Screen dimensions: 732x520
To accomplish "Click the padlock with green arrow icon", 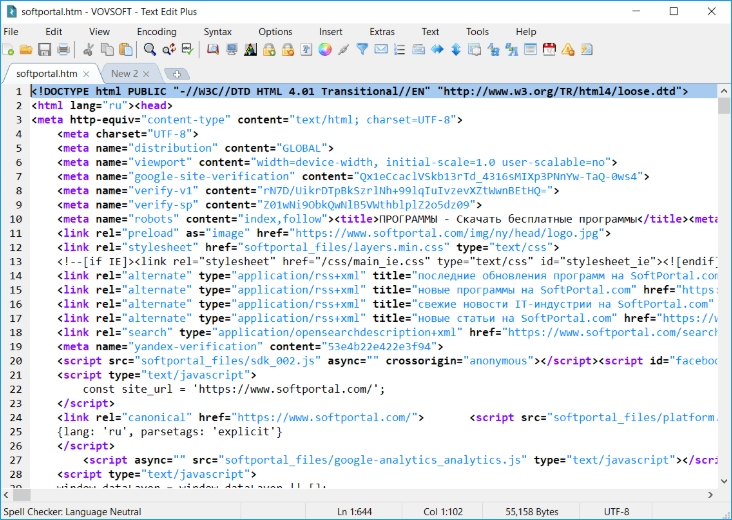I will [269, 49].
